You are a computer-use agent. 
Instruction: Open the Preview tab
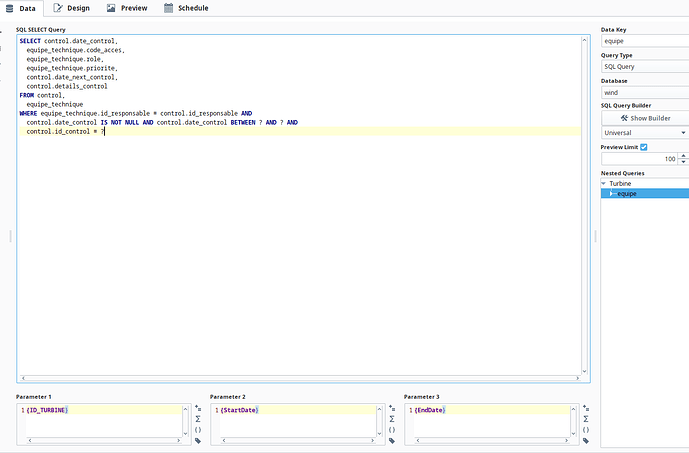pos(127,8)
